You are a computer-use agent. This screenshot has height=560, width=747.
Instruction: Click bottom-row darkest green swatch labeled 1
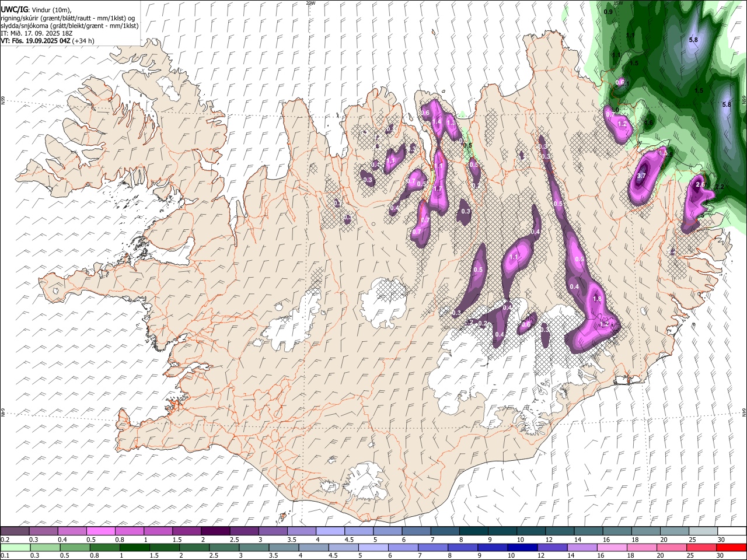click(x=134, y=547)
